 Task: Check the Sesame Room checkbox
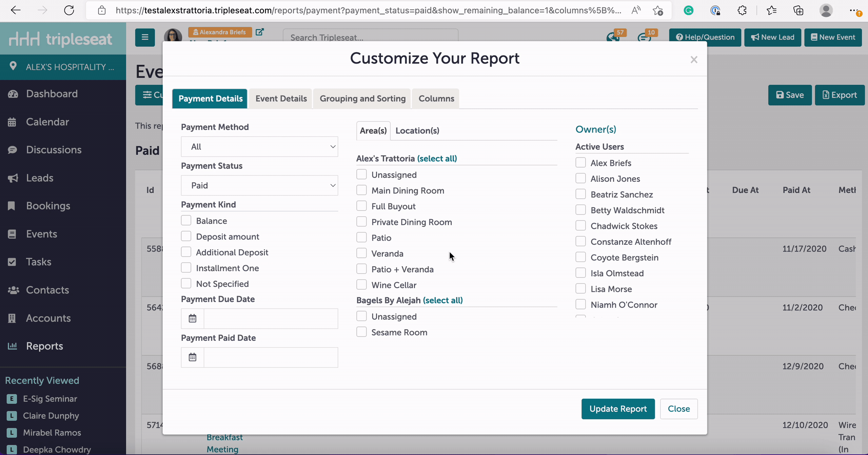[x=361, y=332]
